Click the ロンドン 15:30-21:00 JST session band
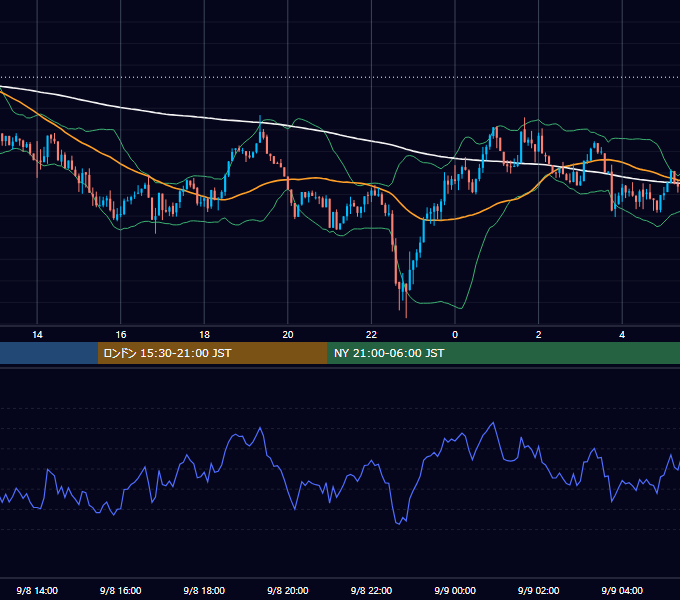680x600 pixels. tap(212, 353)
